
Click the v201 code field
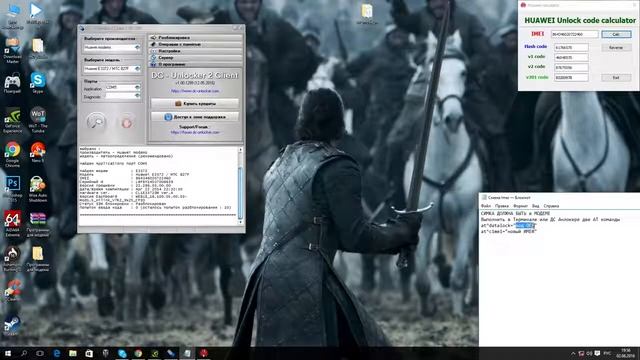pos(571,78)
